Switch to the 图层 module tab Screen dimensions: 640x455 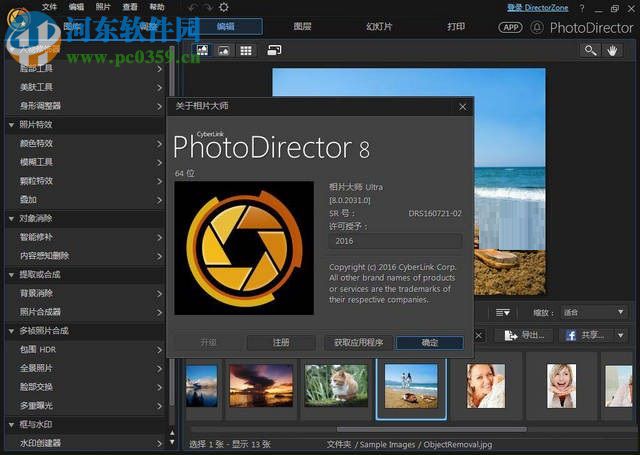coord(302,27)
